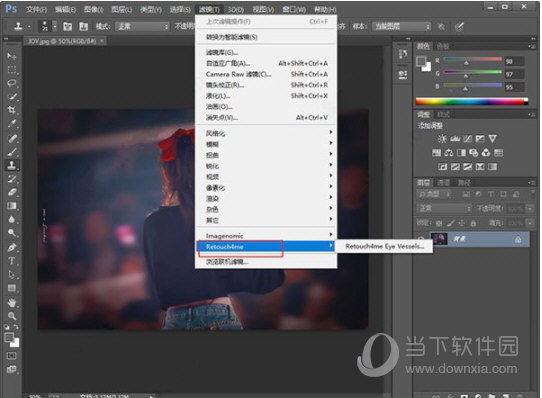Image resolution: width=542 pixels, height=398 pixels.
Task: Select the Hand tool
Action: point(12,303)
